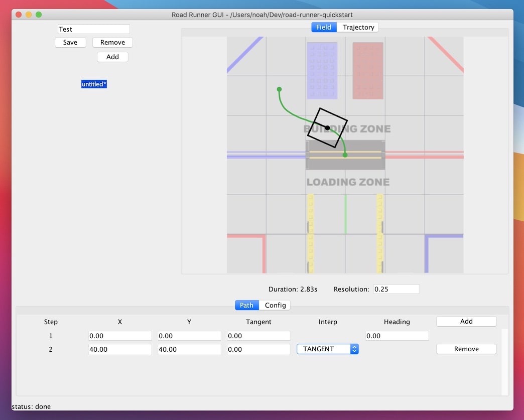Screen dimensions: 524x420
Task: Edit step 1 Tangent field
Action: 258,336
